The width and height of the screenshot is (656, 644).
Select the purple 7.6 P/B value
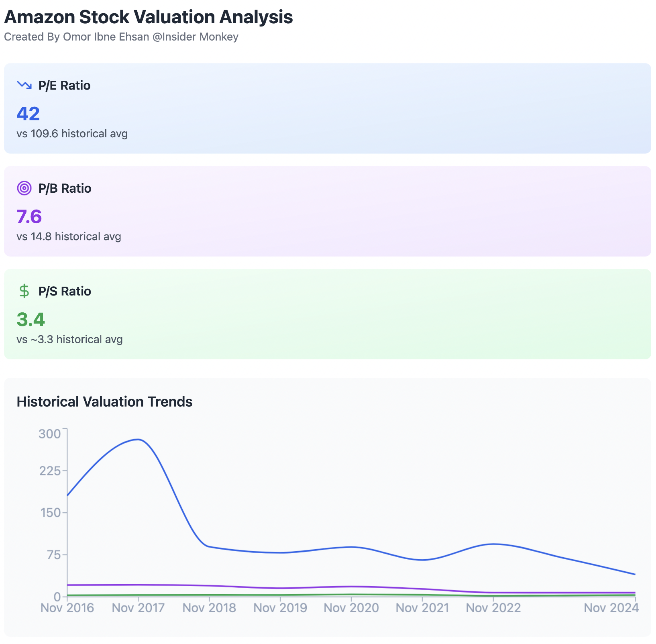tap(29, 217)
